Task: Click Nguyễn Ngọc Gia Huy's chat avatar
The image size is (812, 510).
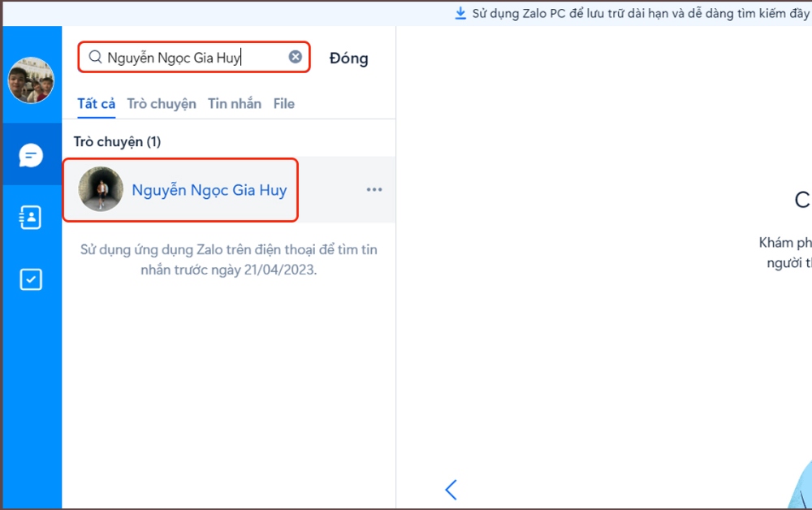Action: pyautogui.click(x=100, y=189)
